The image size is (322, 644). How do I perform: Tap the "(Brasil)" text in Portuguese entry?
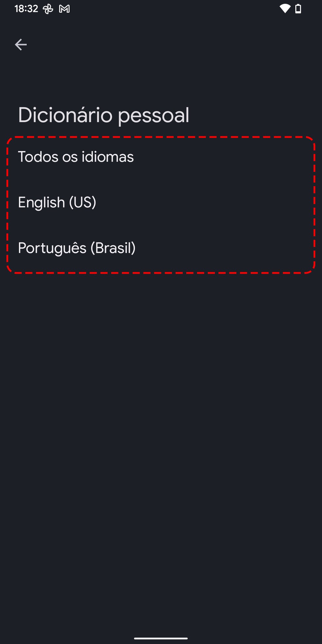pos(113,248)
